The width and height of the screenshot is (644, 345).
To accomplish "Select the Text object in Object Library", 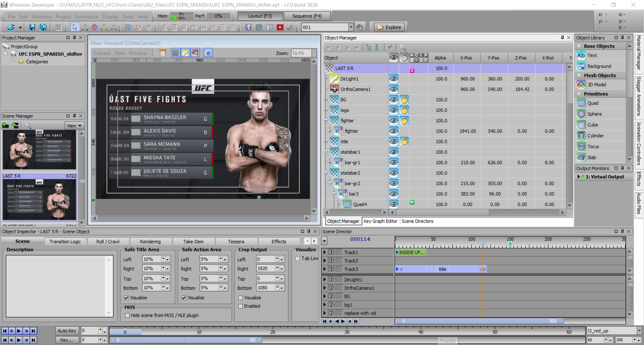I will point(592,55).
